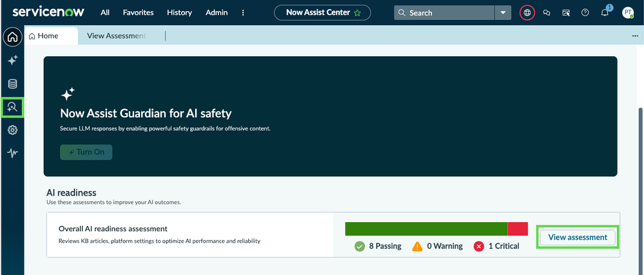Open the settings gear icon in sidebar
The height and width of the screenshot is (275, 644).
tap(12, 130)
